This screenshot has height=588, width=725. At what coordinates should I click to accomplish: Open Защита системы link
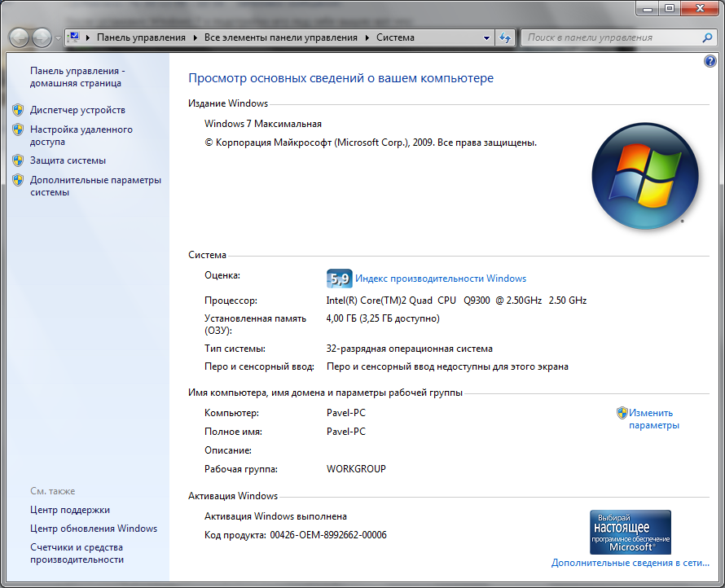[68, 160]
